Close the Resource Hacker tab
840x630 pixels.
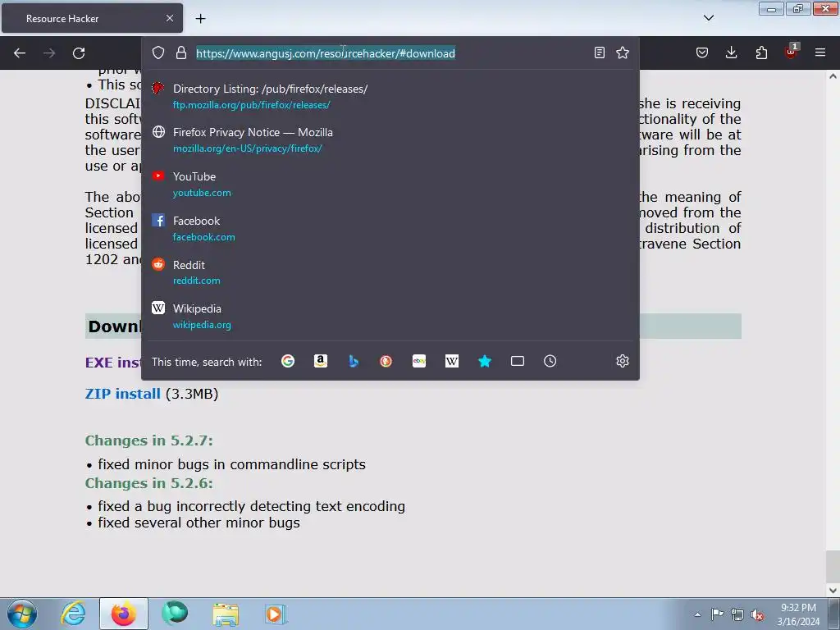[x=170, y=18]
